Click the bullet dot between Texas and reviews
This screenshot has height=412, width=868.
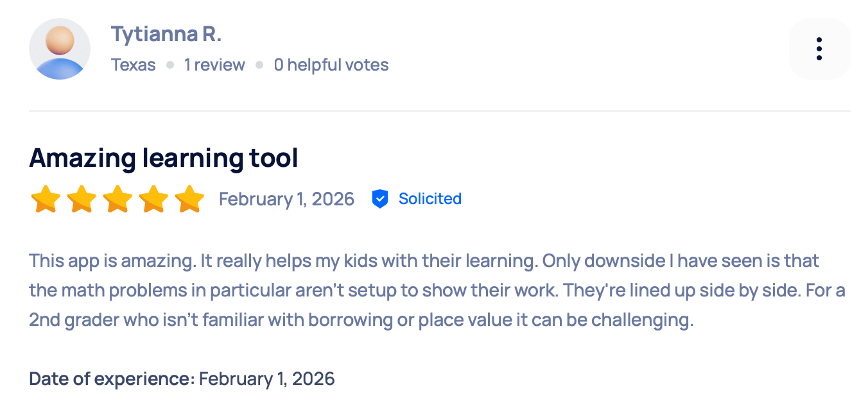pos(169,65)
